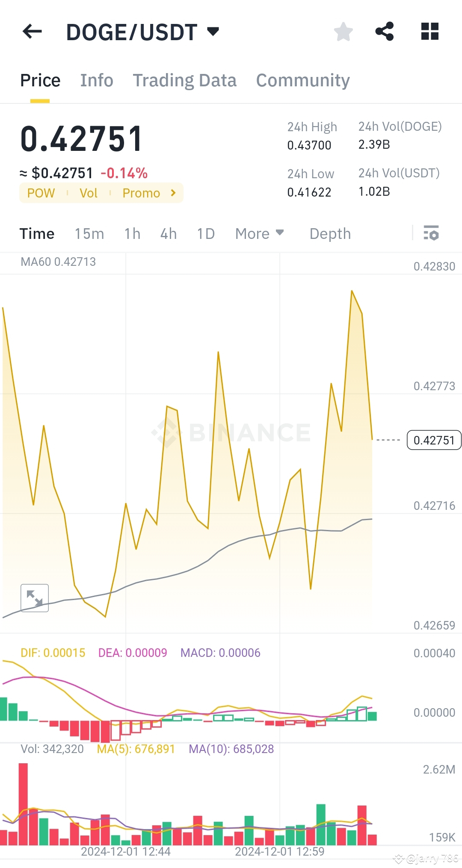Open the Promo tag chevron
Viewport: 462px width, 868px height.
tap(173, 193)
